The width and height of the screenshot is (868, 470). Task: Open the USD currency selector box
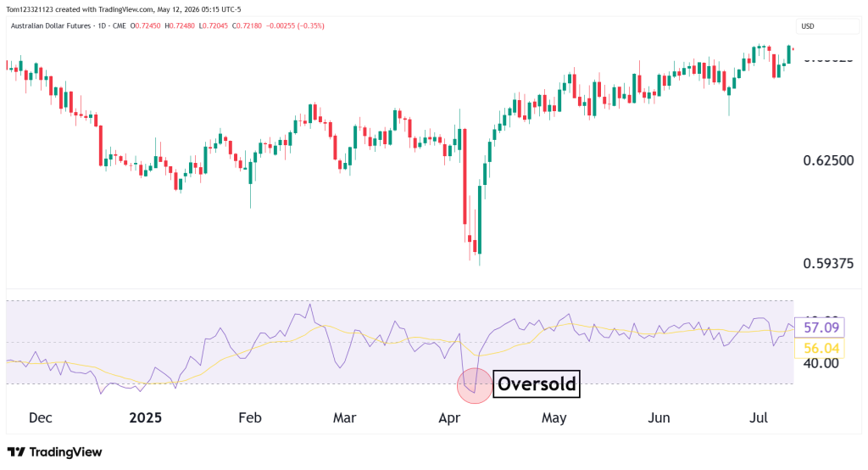827,26
